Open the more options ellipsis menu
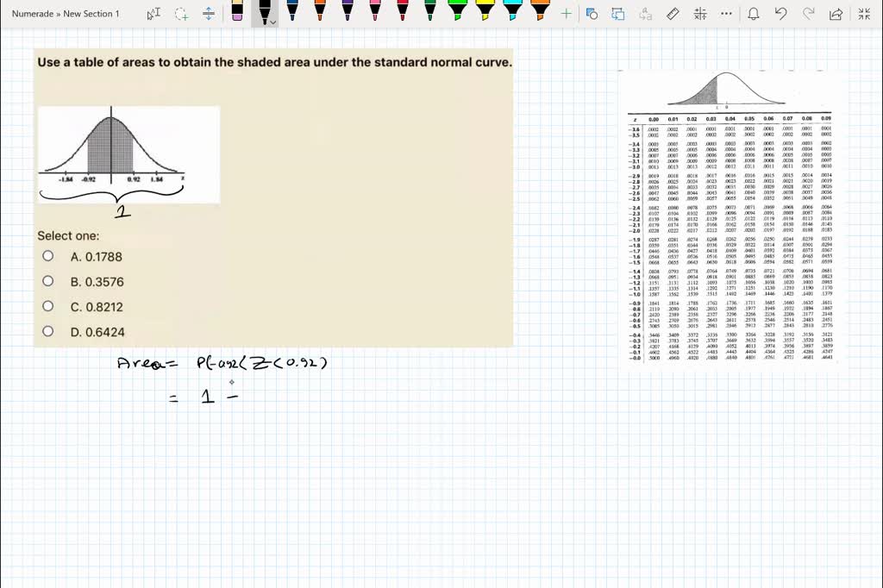Viewport: 883px width, 588px height. (x=724, y=13)
